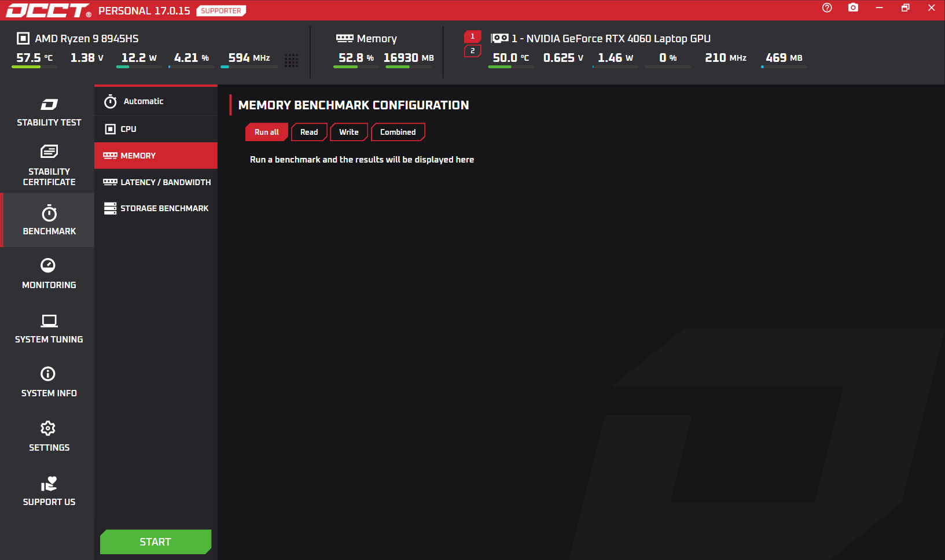This screenshot has width=945, height=560.
Task: Click the CPU temperature 57.5 °C reading
Action: pos(34,58)
